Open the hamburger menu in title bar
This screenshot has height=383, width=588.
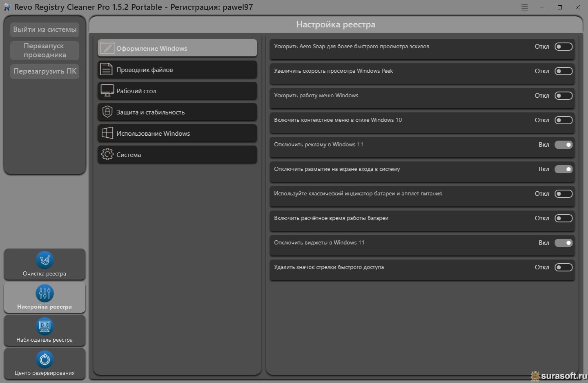coord(525,7)
